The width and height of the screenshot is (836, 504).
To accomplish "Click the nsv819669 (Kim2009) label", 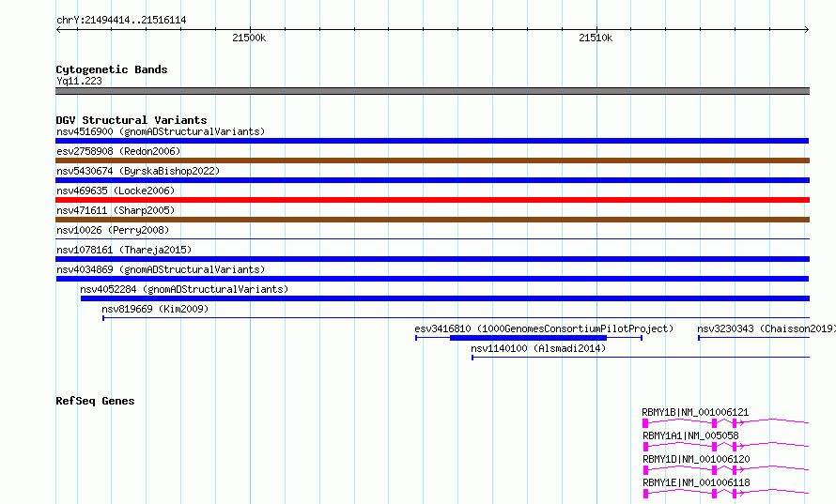I will [x=155, y=309].
